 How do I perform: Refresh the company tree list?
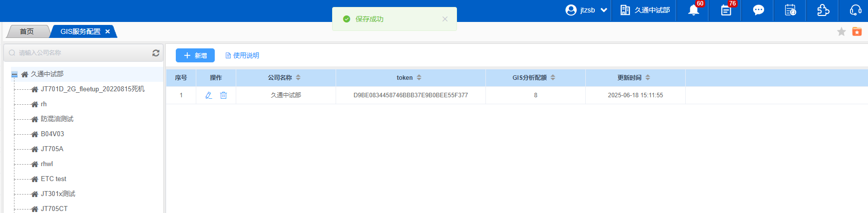tap(156, 53)
